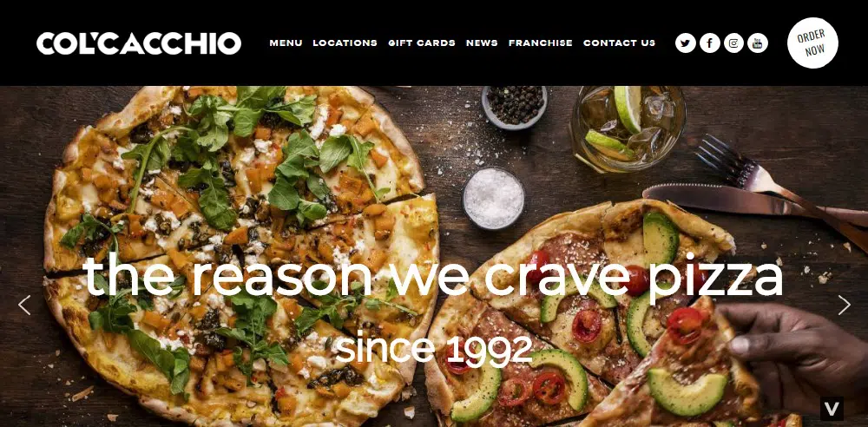Screen dimensions: 868x427
Task: Open the Menu navigation item
Action: tap(286, 43)
